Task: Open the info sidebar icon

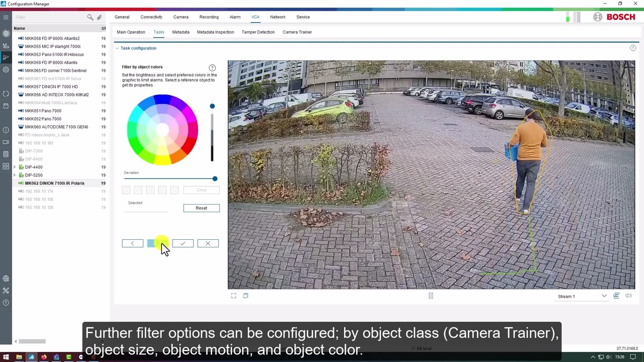Action: point(6,130)
